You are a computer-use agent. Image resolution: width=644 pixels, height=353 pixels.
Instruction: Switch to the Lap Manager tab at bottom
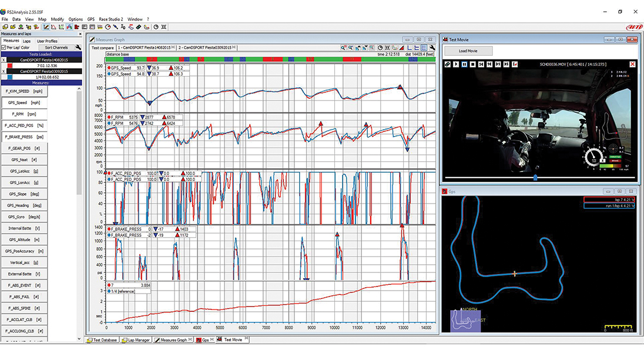click(x=136, y=339)
